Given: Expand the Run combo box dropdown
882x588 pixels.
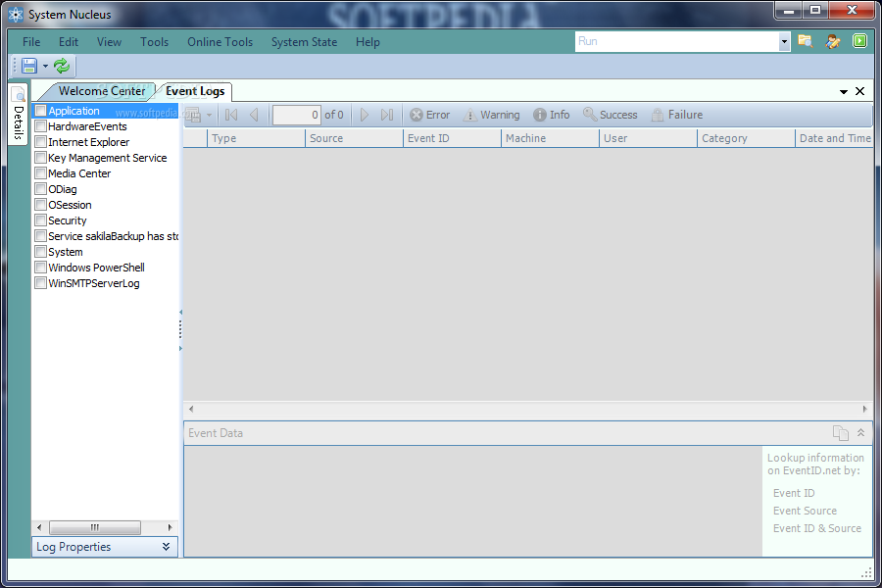Looking at the screenshot, I should pyautogui.click(x=784, y=41).
